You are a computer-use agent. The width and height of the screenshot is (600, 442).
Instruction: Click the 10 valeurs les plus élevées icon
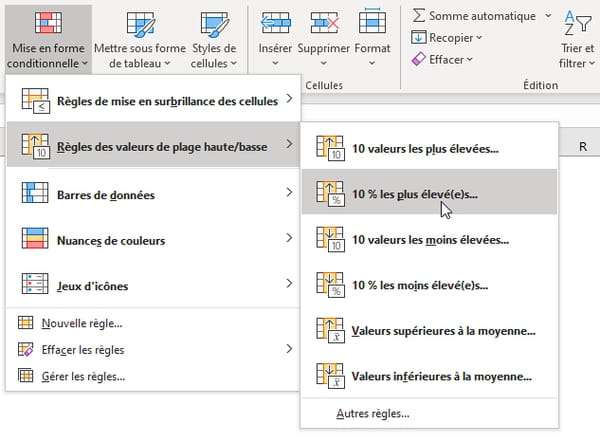(330, 148)
